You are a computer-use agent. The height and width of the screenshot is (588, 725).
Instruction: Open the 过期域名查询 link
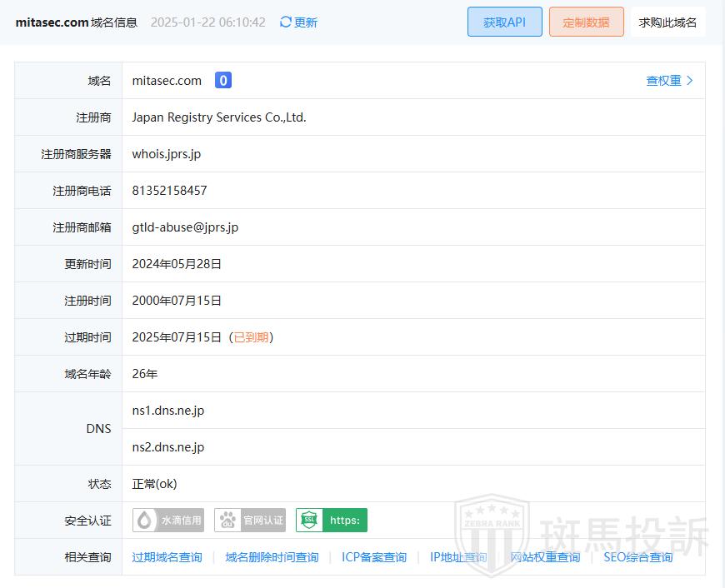[167, 557]
